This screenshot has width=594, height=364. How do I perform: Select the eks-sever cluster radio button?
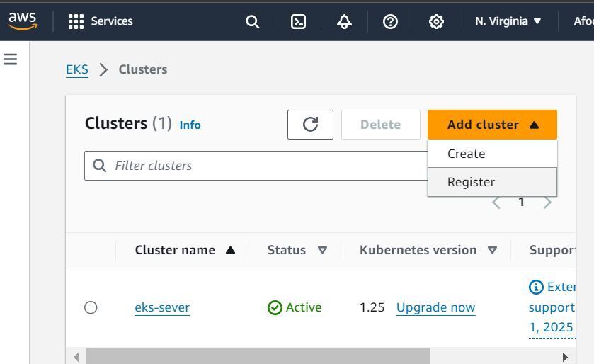[91, 307]
